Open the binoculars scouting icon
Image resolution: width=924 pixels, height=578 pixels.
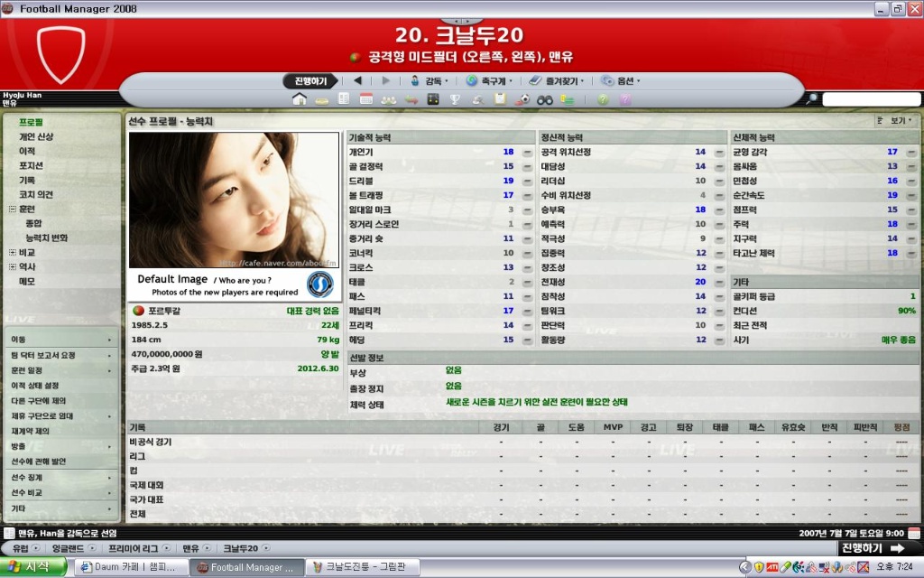tap(544, 99)
